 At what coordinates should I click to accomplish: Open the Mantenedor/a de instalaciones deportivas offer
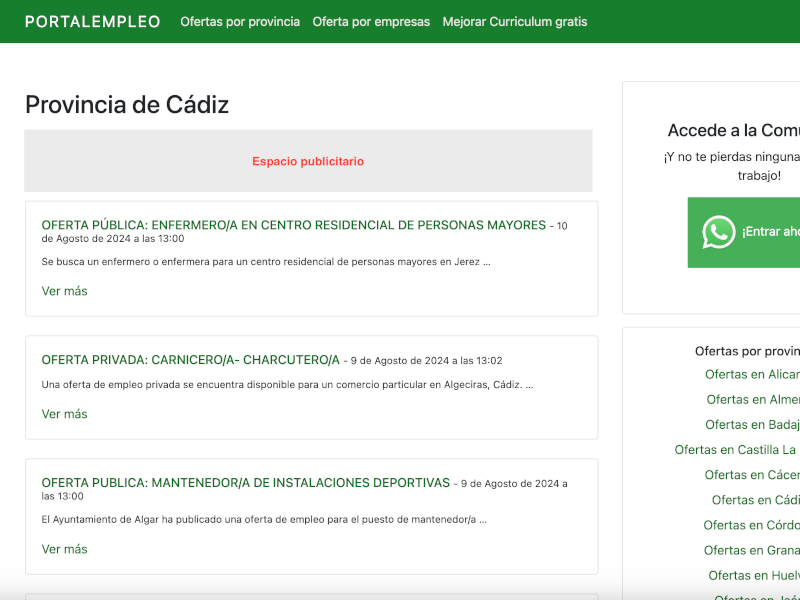tap(246, 483)
